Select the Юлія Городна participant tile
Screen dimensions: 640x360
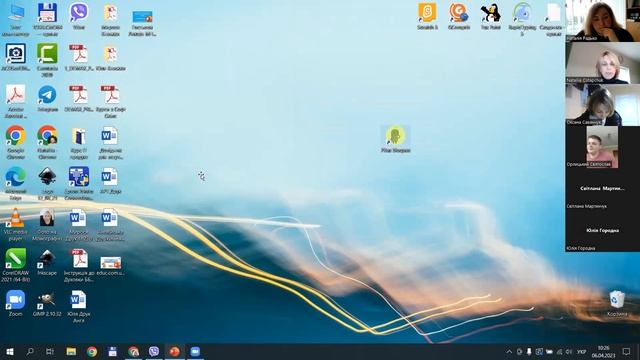pyautogui.click(x=602, y=231)
